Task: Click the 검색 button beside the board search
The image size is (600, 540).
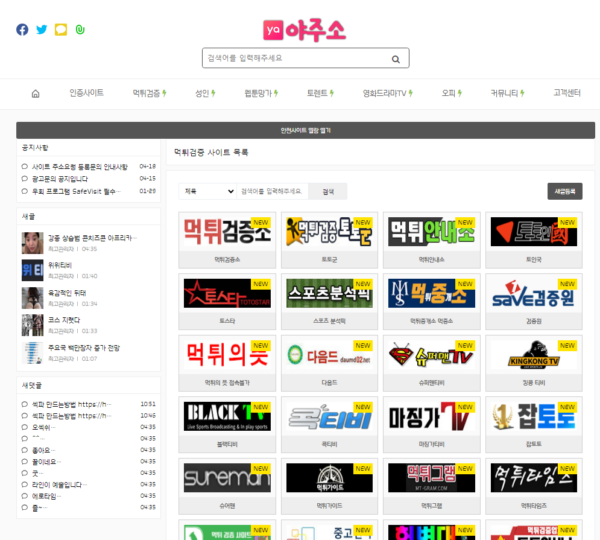Action: pyautogui.click(x=328, y=191)
